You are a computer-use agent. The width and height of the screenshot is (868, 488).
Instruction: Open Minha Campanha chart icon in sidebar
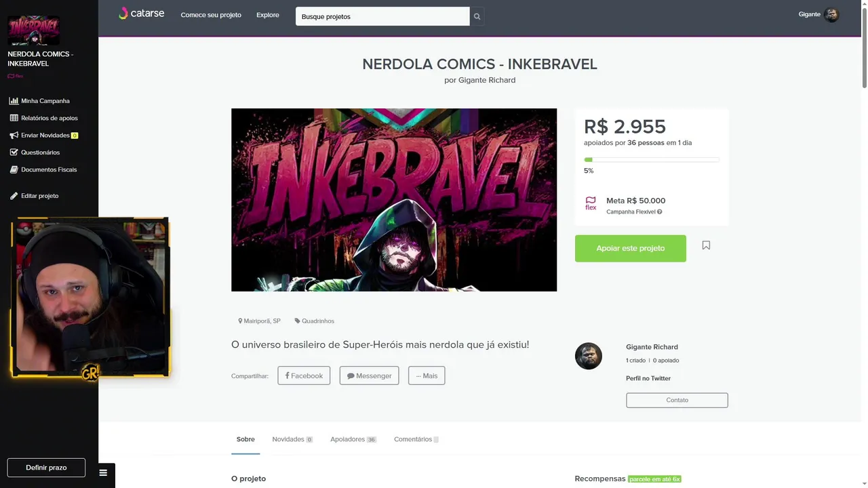pyautogui.click(x=14, y=101)
